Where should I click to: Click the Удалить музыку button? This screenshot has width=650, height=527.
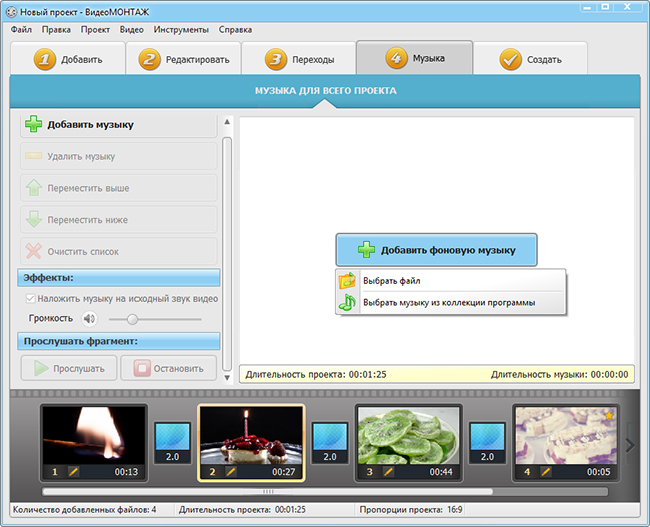[119, 156]
